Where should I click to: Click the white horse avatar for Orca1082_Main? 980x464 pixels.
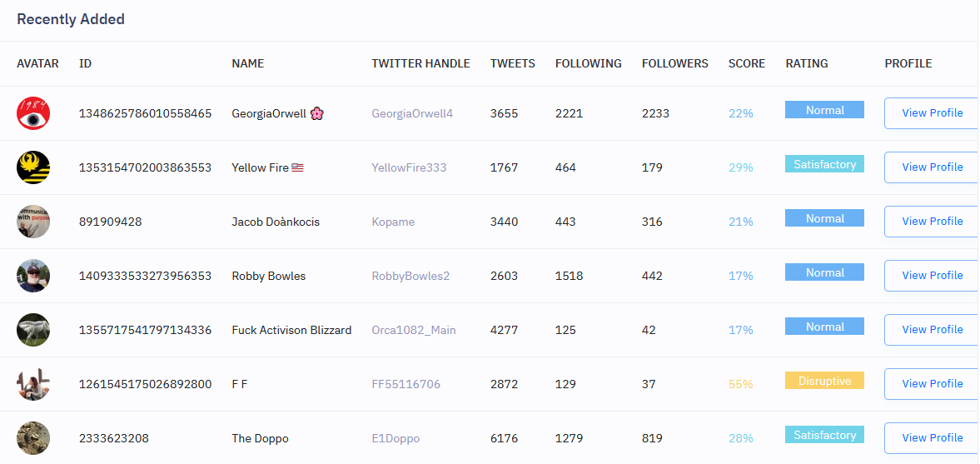pos(33,330)
